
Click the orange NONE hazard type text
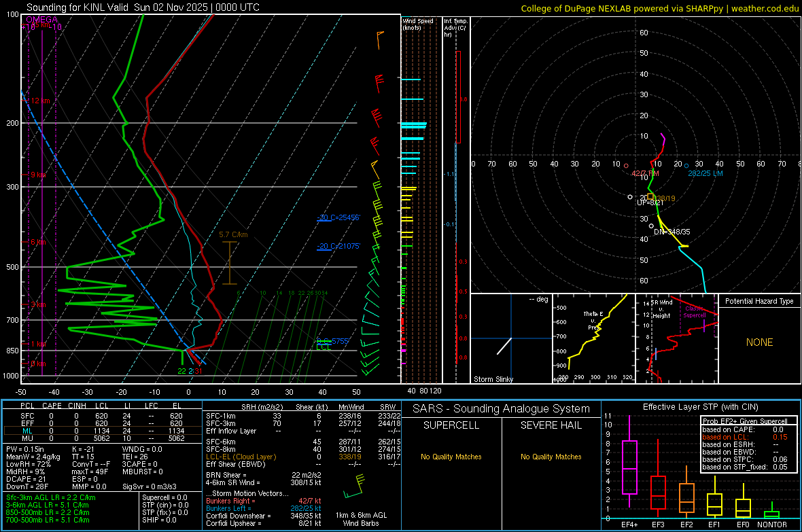(760, 342)
